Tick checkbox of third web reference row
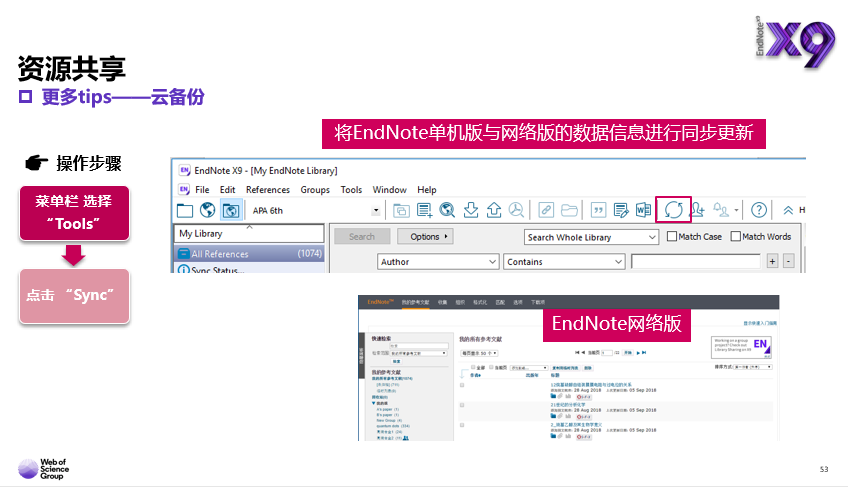 pos(462,425)
